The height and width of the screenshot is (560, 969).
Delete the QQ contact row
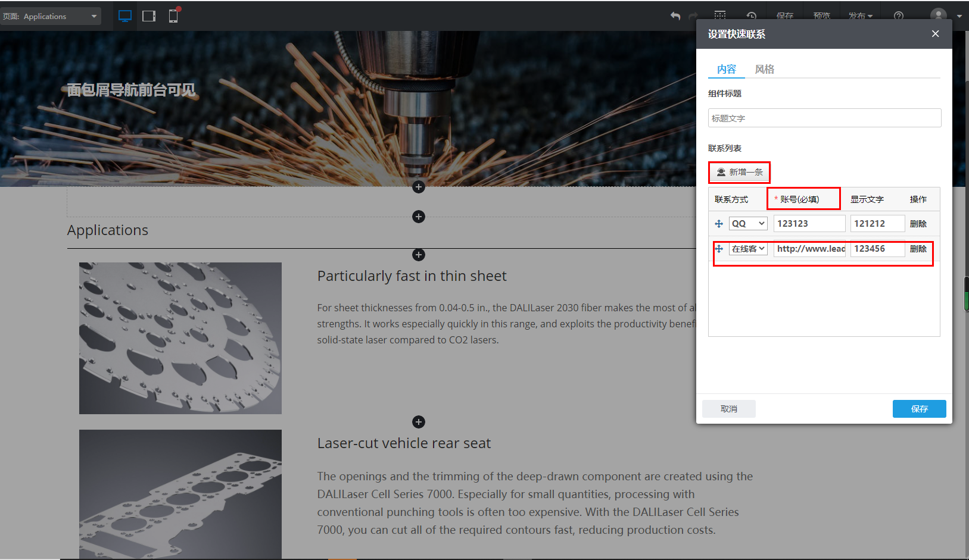coord(918,224)
